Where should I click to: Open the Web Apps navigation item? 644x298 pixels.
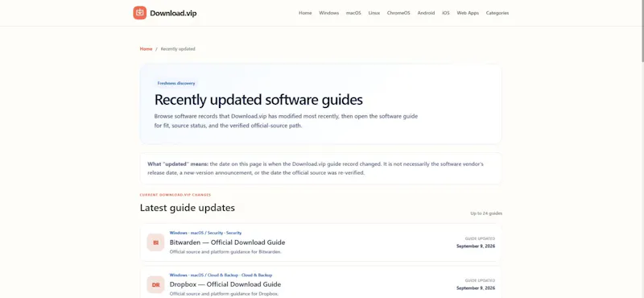[468, 13]
